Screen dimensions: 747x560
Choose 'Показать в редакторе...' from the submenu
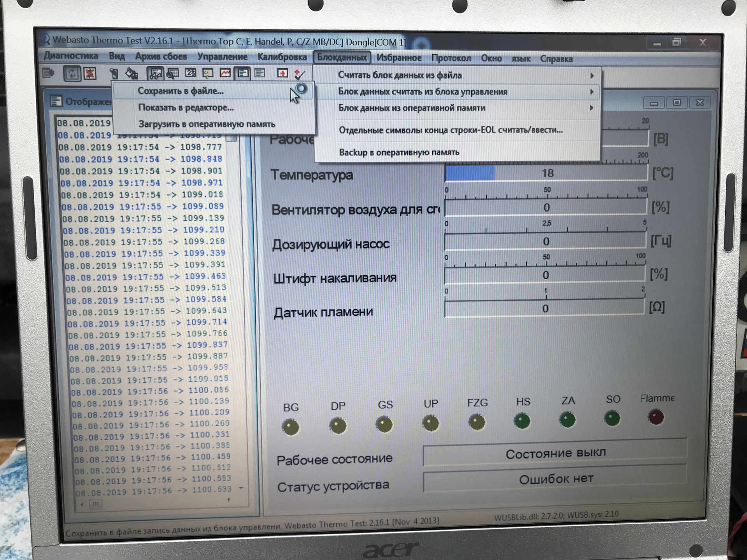(x=214, y=108)
